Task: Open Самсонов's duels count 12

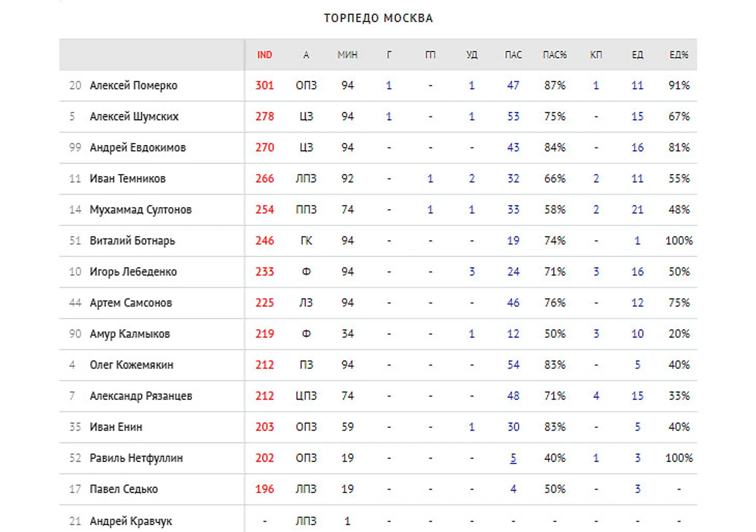Action: [x=637, y=303]
